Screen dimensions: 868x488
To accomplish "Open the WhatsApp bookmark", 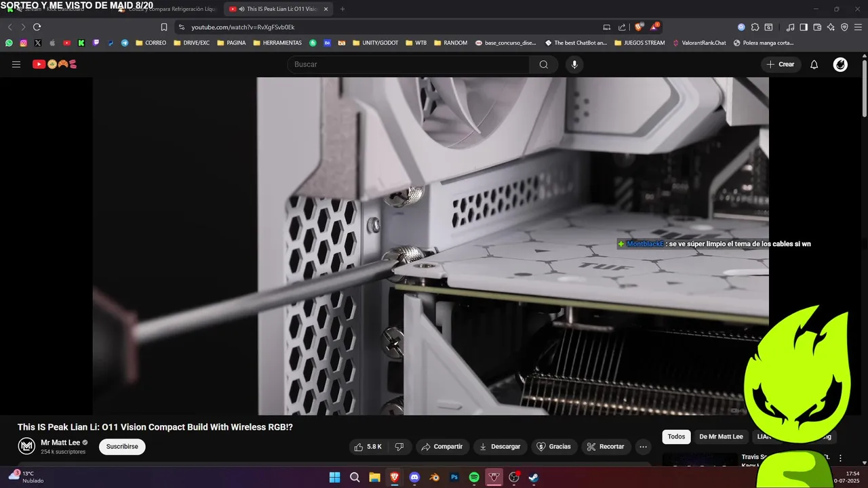I will point(9,43).
